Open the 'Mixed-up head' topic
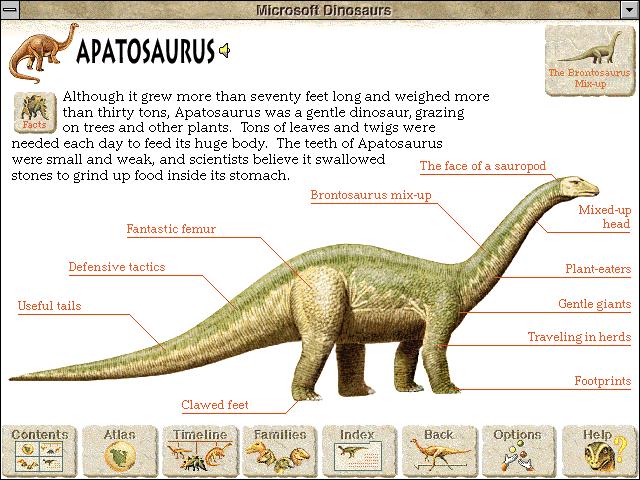 pyautogui.click(x=604, y=217)
